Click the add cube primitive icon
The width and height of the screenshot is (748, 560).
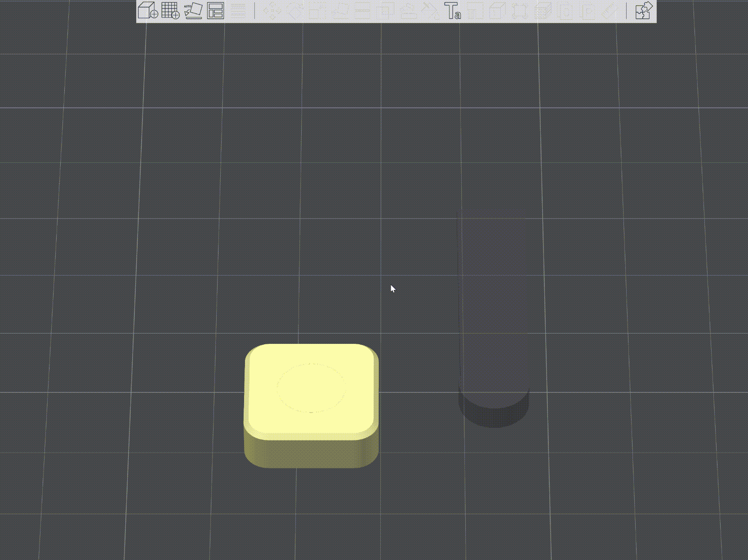pos(147,10)
